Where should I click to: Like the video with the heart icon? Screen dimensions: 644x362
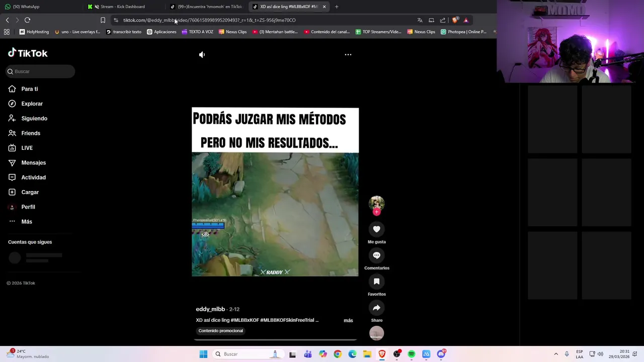[x=376, y=229]
